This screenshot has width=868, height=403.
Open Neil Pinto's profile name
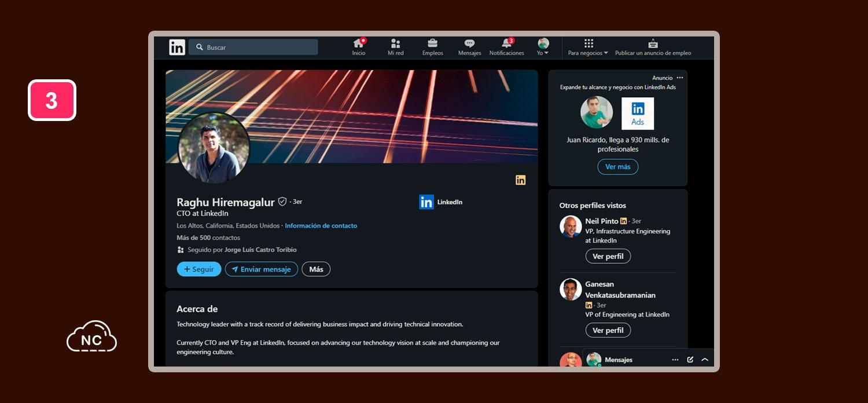pos(602,221)
